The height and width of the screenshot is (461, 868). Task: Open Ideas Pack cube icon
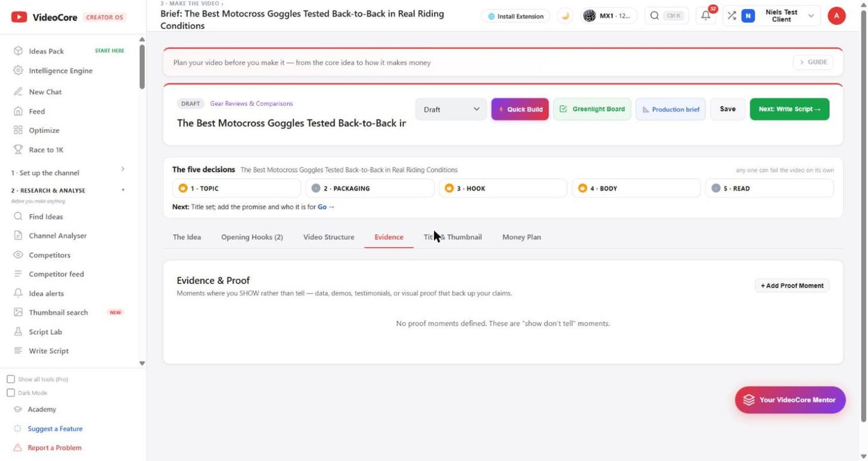coord(18,51)
